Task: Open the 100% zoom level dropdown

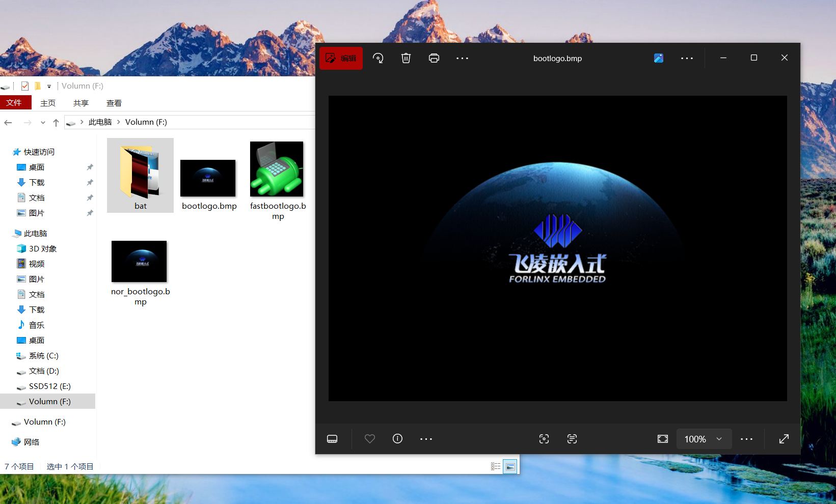Action: click(704, 439)
